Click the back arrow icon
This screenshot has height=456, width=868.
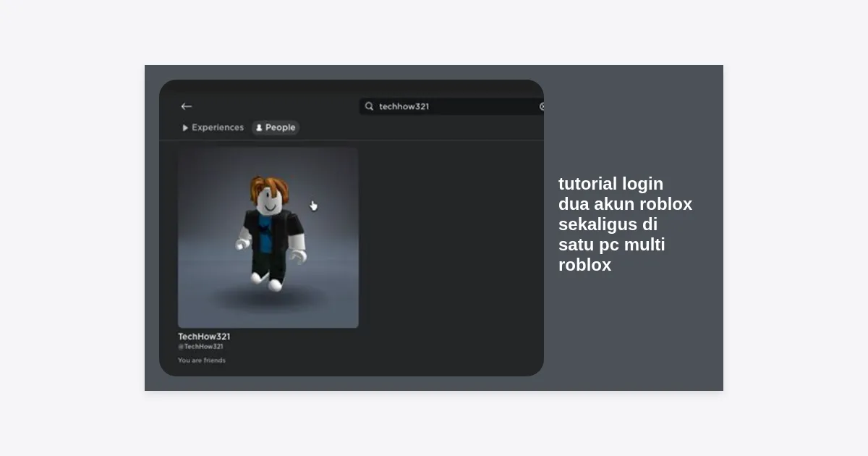coord(186,106)
